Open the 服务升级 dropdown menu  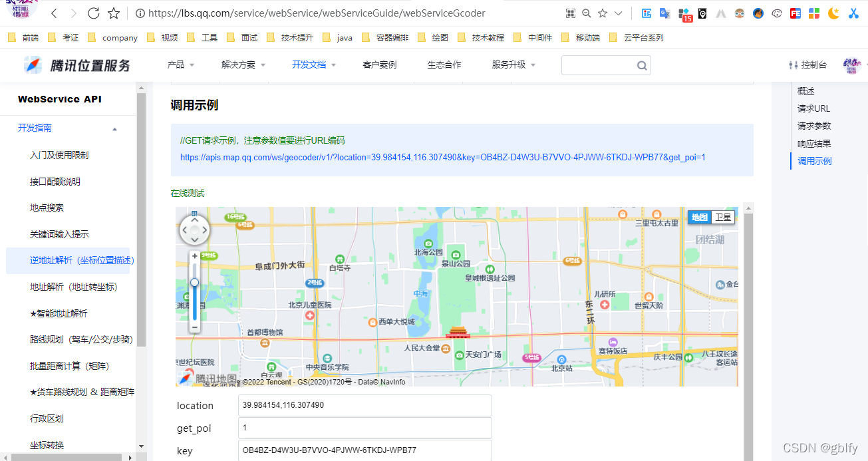513,65
